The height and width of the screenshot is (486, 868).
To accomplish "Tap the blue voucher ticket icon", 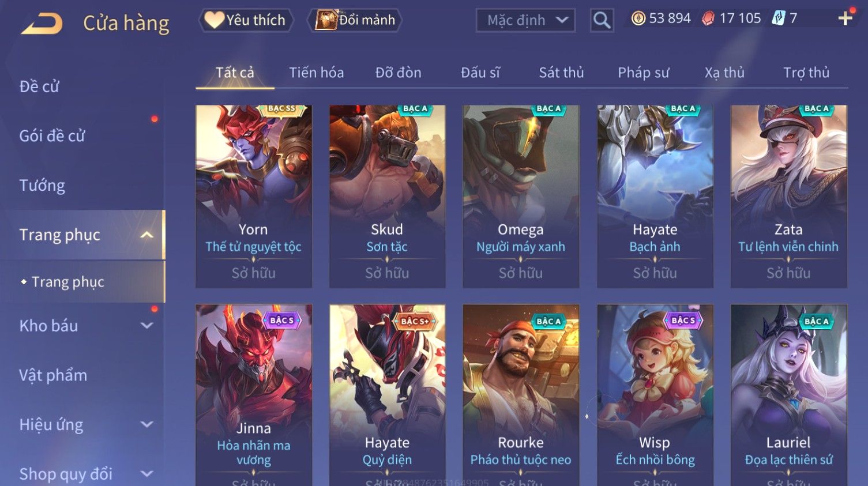I will (779, 18).
